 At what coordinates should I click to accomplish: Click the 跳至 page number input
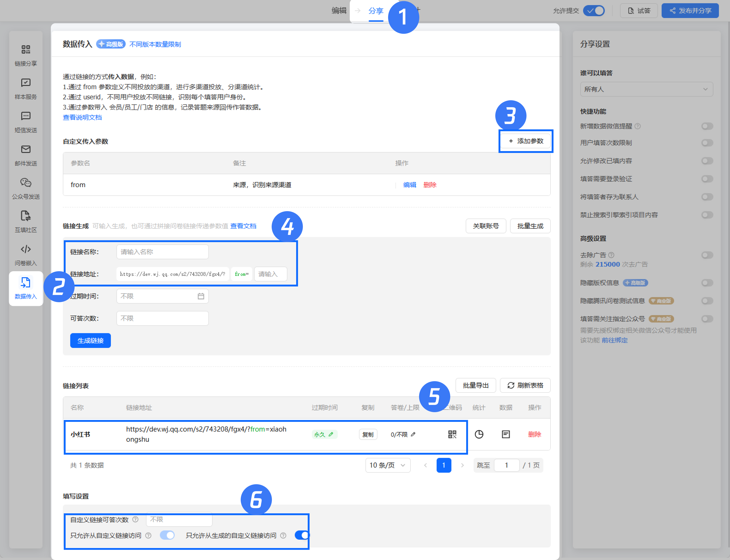click(506, 465)
